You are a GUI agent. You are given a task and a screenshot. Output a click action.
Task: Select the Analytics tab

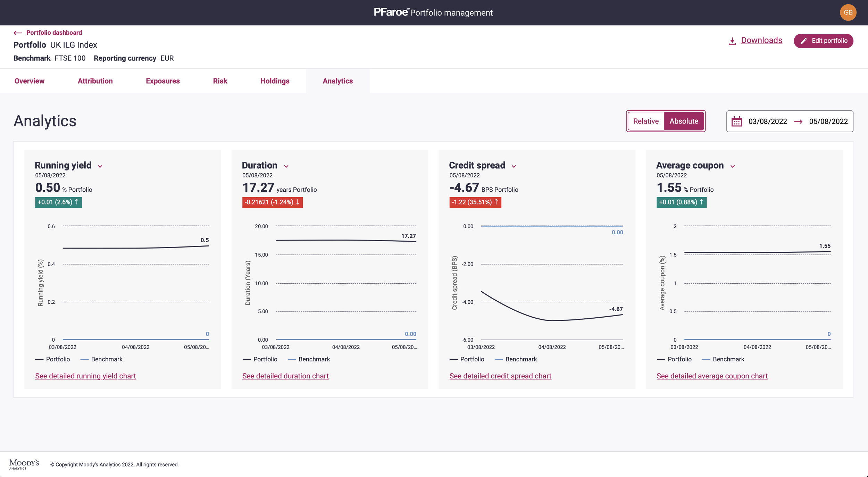tap(338, 81)
